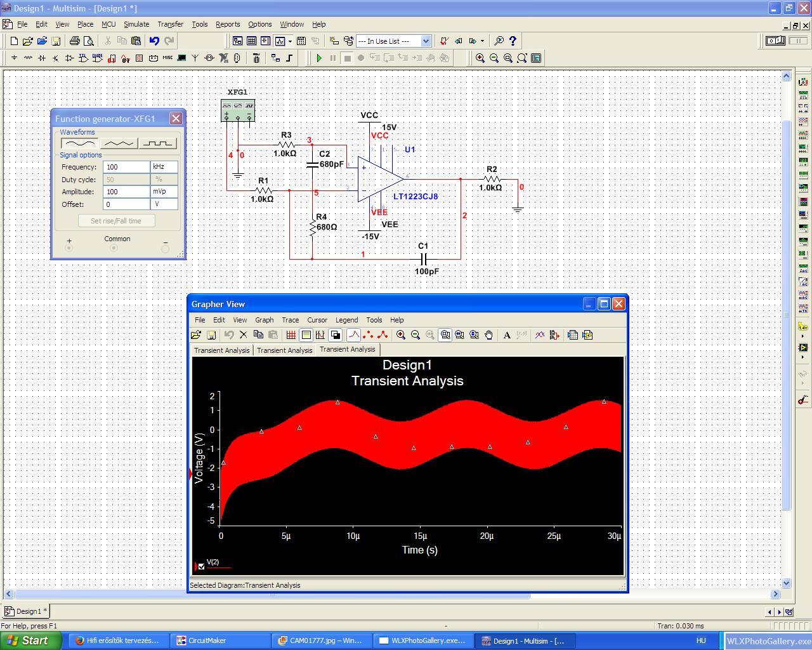The image size is (812, 650).
Task: Click the Frequency value field
Action: (126, 167)
